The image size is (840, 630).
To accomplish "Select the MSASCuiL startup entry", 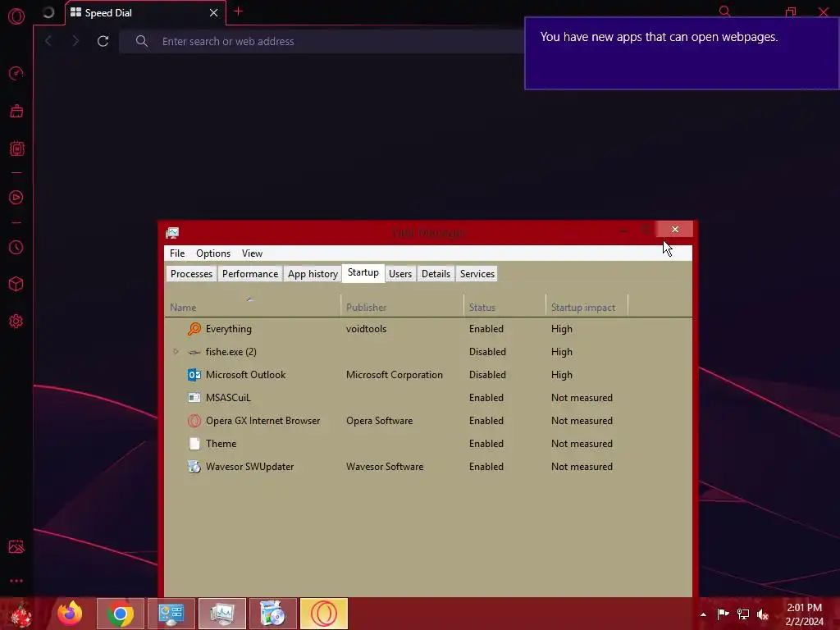I will (x=428, y=398).
